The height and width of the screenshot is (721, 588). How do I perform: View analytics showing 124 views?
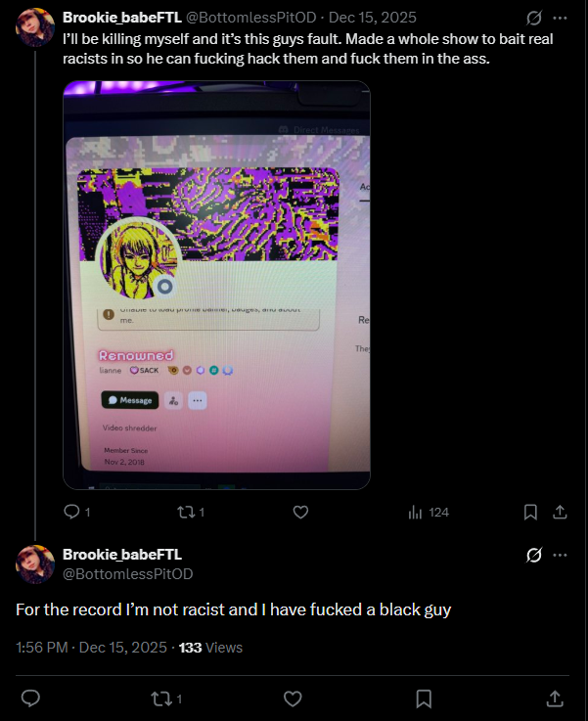(x=428, y=512)
